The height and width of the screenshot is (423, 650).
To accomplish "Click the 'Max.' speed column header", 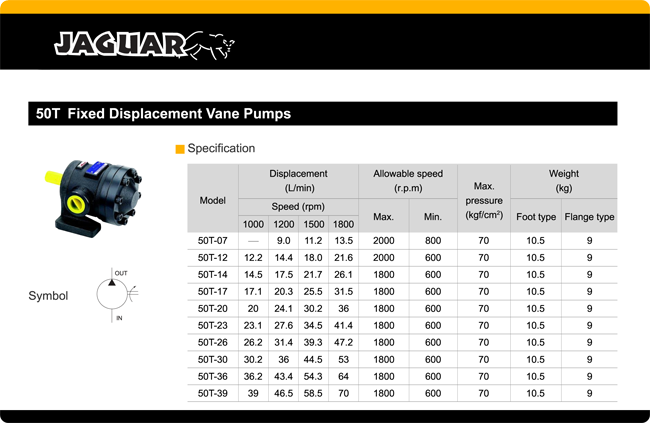I will coord(383,217).
